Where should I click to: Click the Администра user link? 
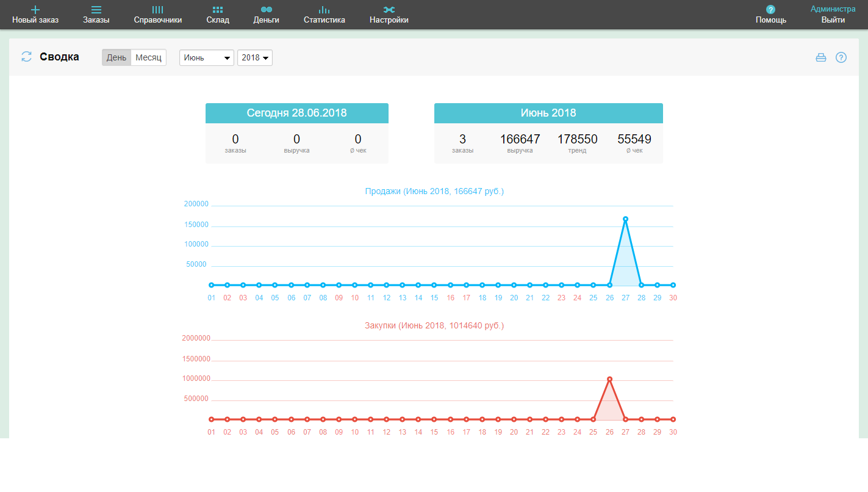(833, 9)
